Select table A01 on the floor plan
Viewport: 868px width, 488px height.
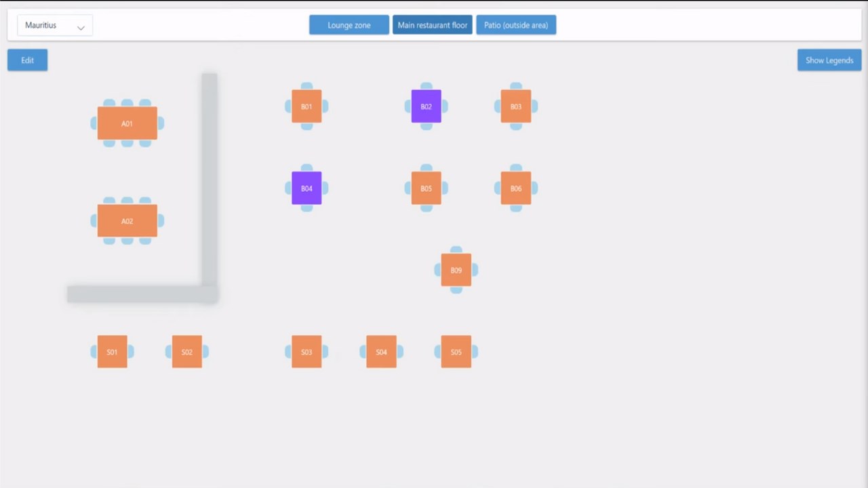(127, 123)
